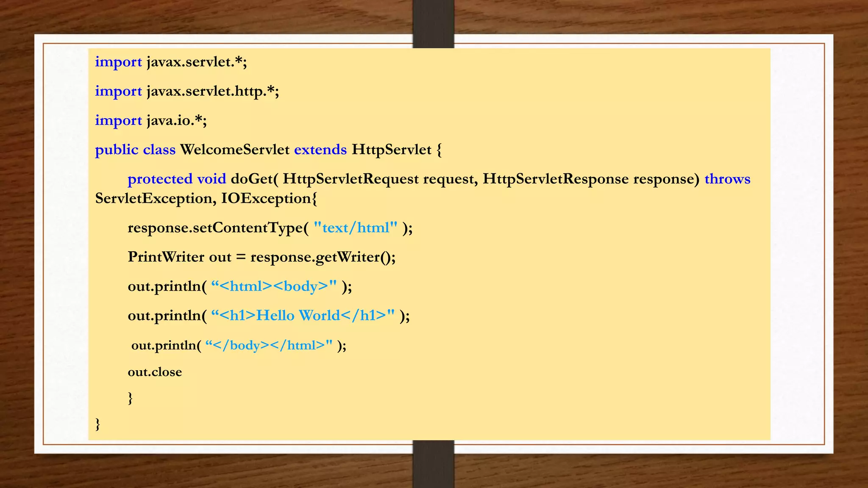Viewport: 868px width, 488px height.
Task: Click the protected void keywords
Action: 177,179
